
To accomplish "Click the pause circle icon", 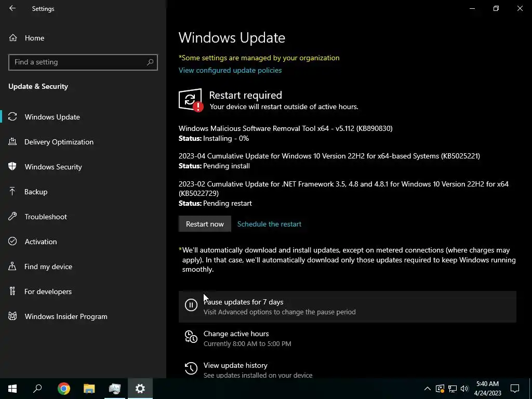I will pos(191,305).
